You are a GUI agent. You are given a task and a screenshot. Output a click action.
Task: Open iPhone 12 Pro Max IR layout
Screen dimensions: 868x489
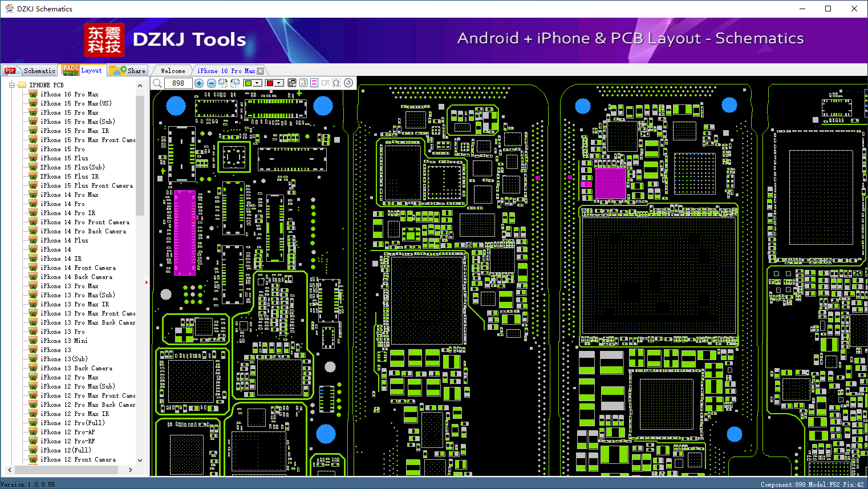[x=75, y=414]
